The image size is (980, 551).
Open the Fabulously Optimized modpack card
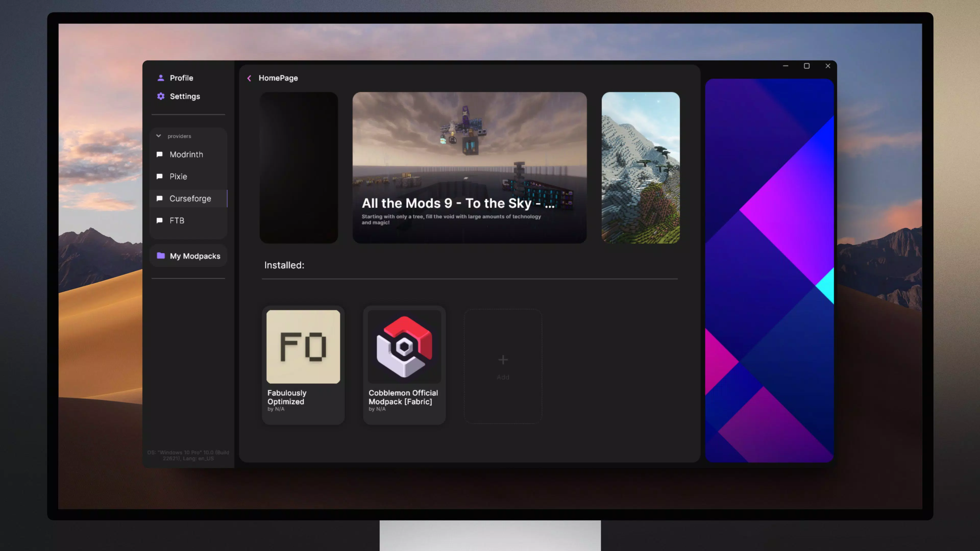(303, 365)
